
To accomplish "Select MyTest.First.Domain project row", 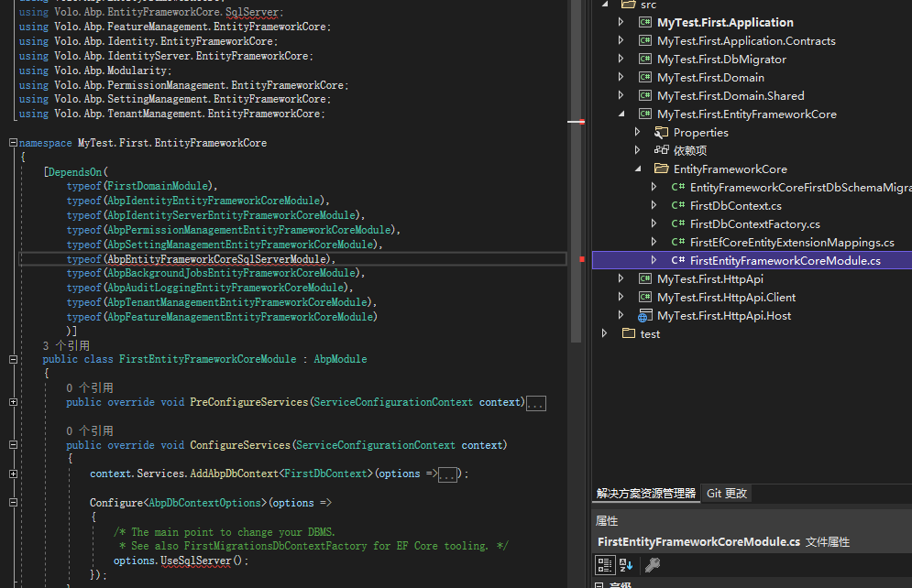I will [x=710, y=77].
